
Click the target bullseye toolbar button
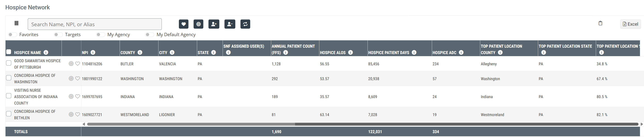pos(199,24)
